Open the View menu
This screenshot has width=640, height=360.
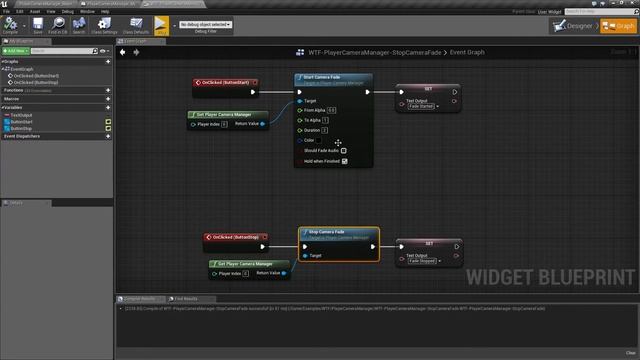click(51, 11)
